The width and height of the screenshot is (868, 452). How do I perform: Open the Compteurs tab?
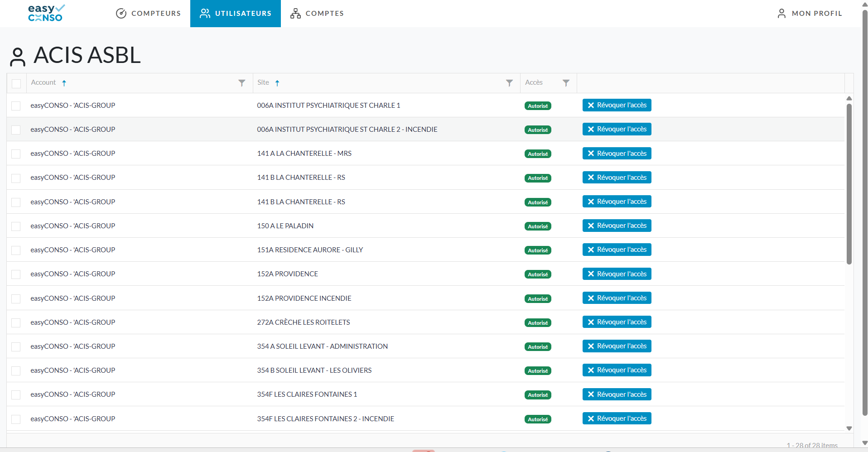coord(148,14)
